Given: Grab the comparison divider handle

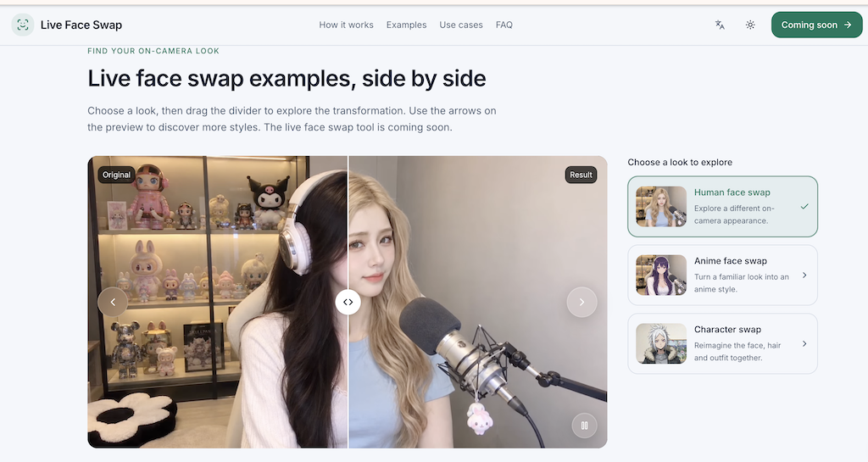Looking at the screenshot, I should [348, 302].
